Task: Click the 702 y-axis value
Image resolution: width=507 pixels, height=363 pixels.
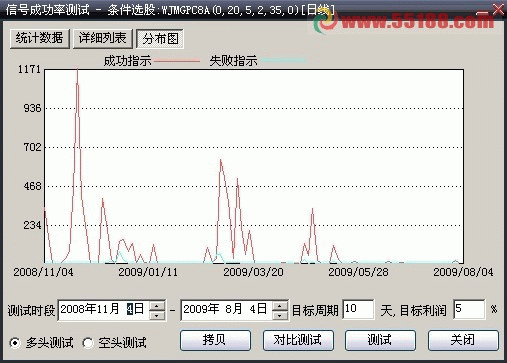Action: click(x=32, y=147)
